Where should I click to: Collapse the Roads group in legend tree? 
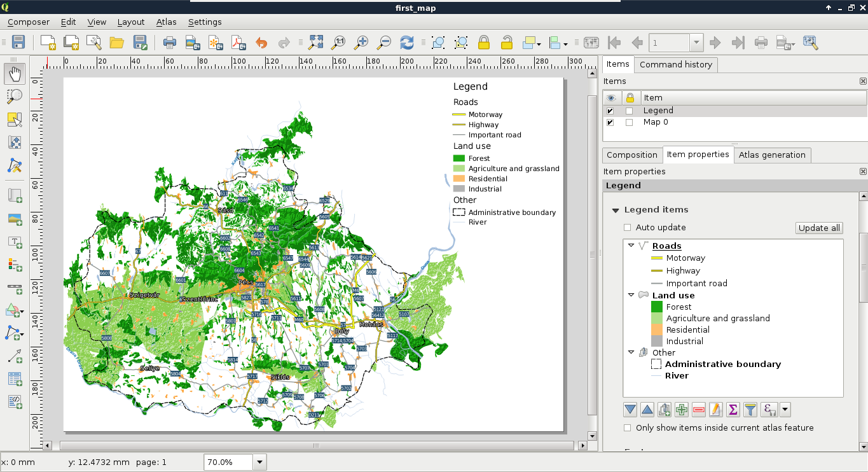(631, 246)
